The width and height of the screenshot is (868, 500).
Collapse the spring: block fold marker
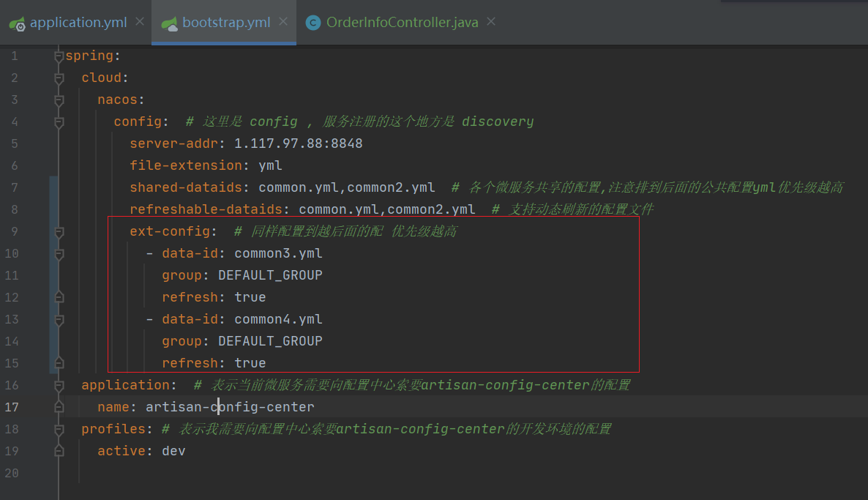click(x=59, y=56)
